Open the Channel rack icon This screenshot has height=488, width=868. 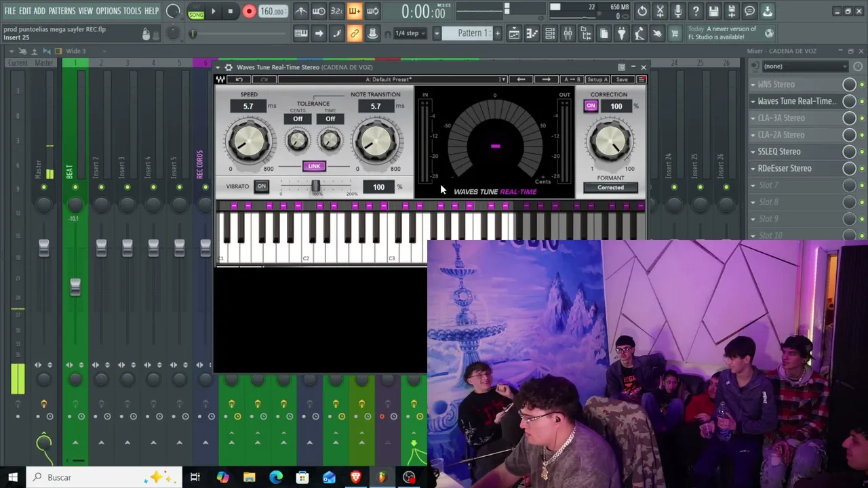(550, 33)
